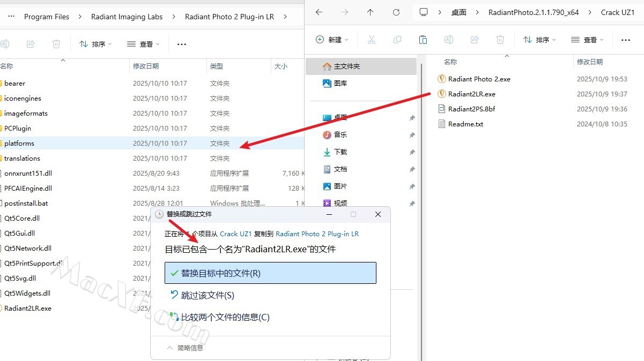
Task: Click the paste icon in right toolbar
Action: coord(423,40)
